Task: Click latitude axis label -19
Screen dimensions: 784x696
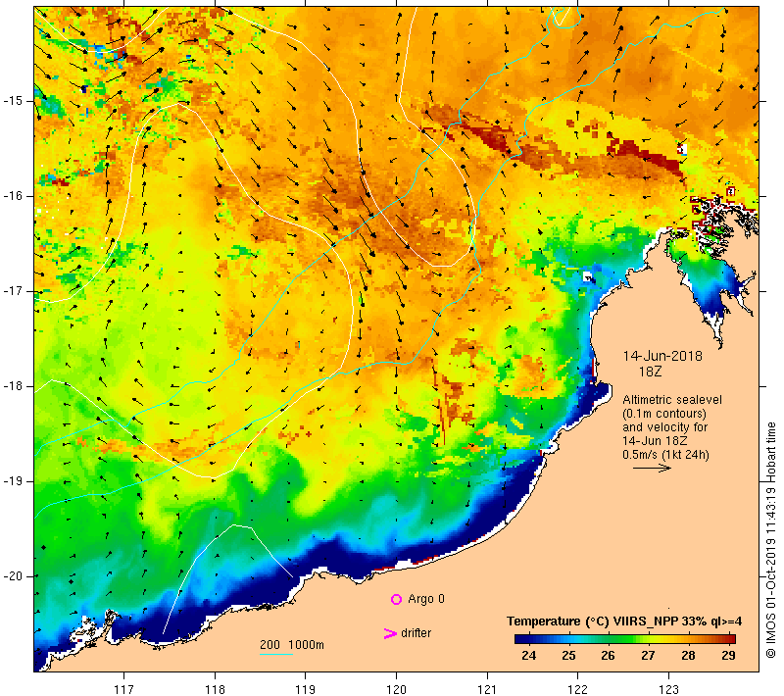Action: coord(13,481)
